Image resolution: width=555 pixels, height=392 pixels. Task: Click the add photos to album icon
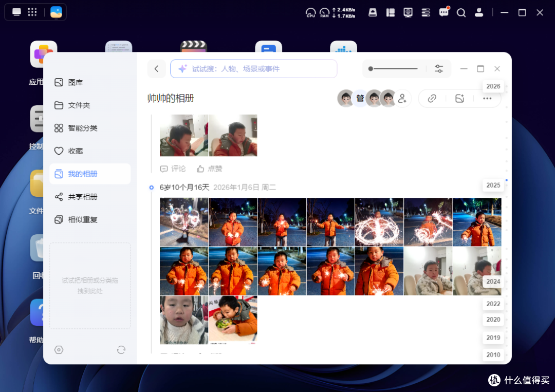tap(459, 98)
